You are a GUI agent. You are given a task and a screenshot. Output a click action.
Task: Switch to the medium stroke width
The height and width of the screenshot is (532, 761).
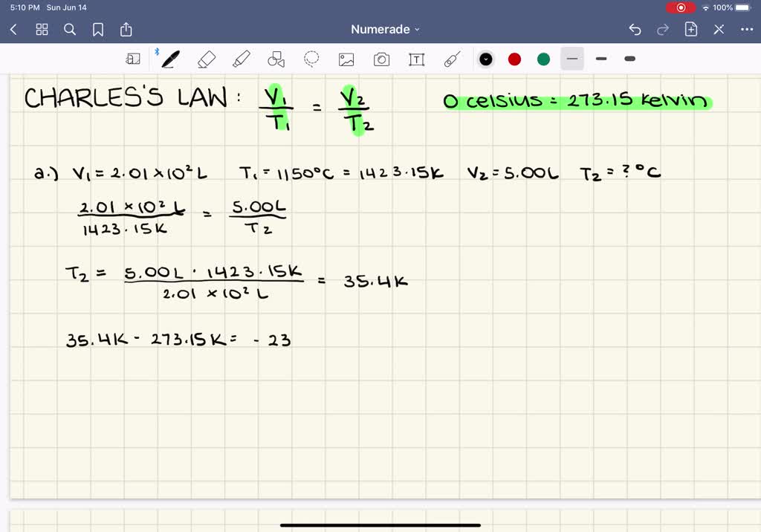tap(601, 59)
